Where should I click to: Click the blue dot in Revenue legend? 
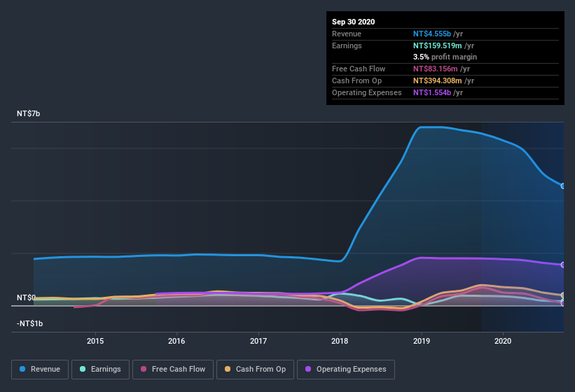(23, 369)
